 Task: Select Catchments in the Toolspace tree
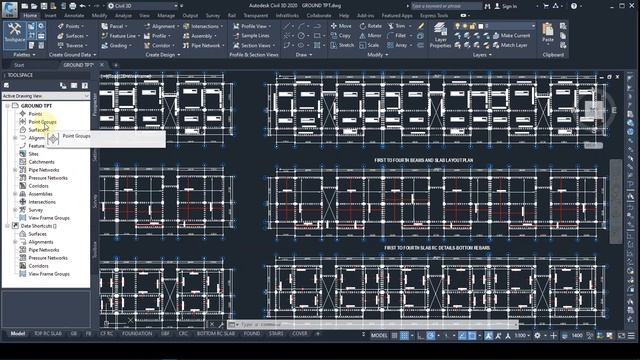tap(41, 162)
